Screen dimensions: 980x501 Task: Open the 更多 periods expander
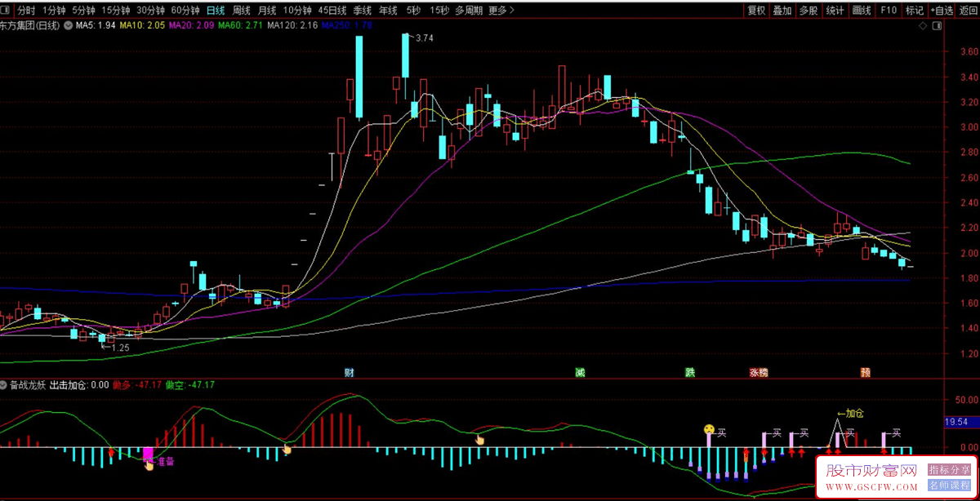tap(501, 11)
